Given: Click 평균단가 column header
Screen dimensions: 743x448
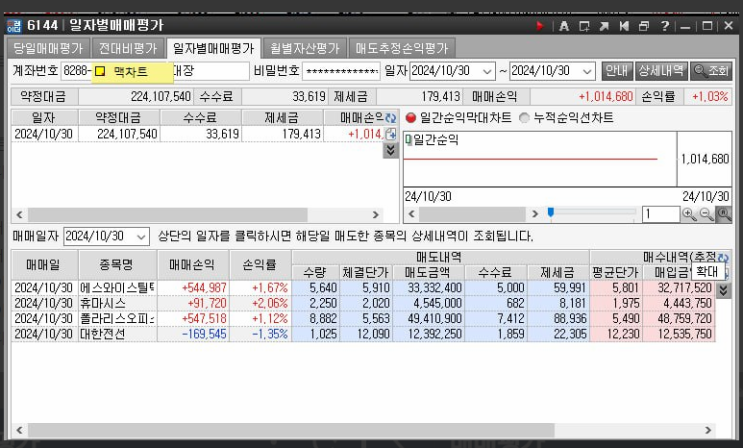Looking at the screenshot, I should point(615,273).
